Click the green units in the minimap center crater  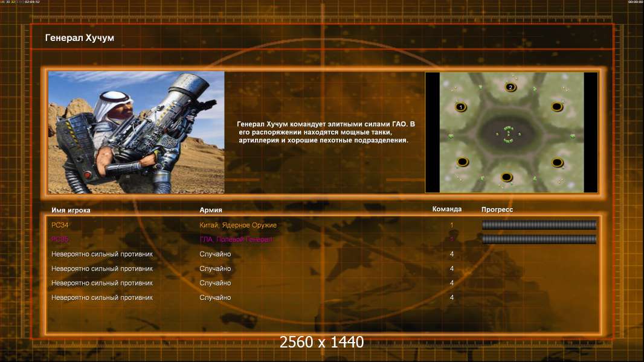click(509, 135)
